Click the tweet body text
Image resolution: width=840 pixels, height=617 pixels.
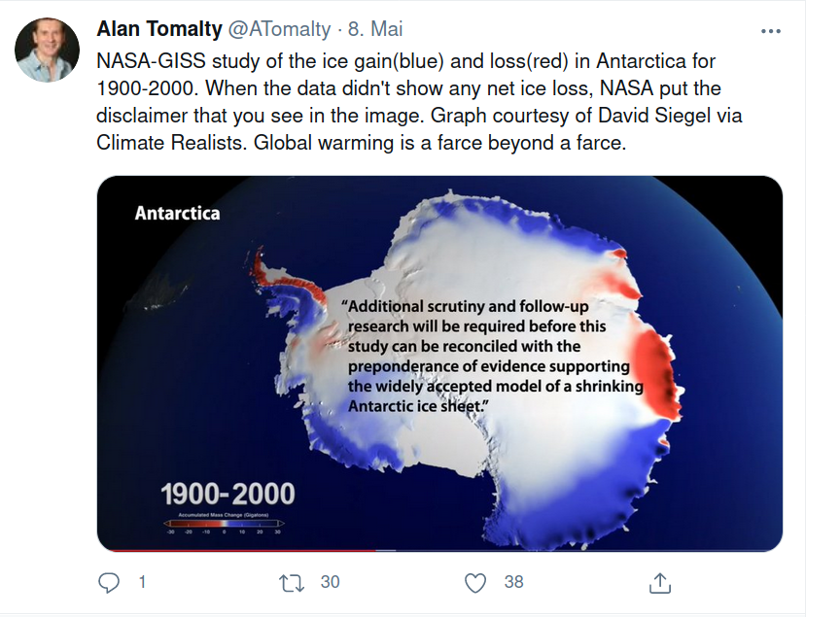[x=419, y=102]
